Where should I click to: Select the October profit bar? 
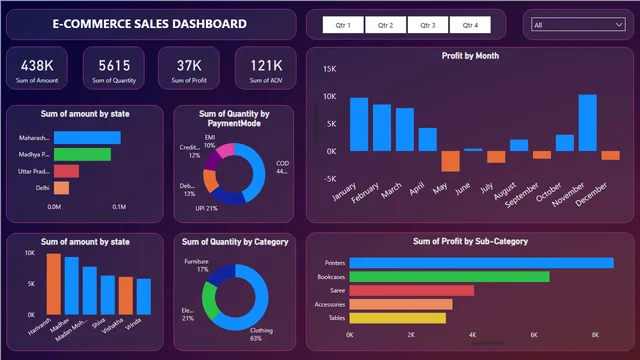click(x=565, y=143)
